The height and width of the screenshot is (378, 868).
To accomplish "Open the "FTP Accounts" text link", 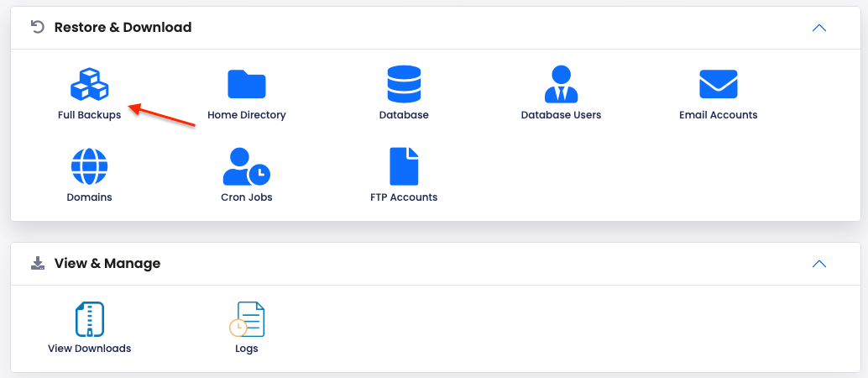I will [404, 197].
